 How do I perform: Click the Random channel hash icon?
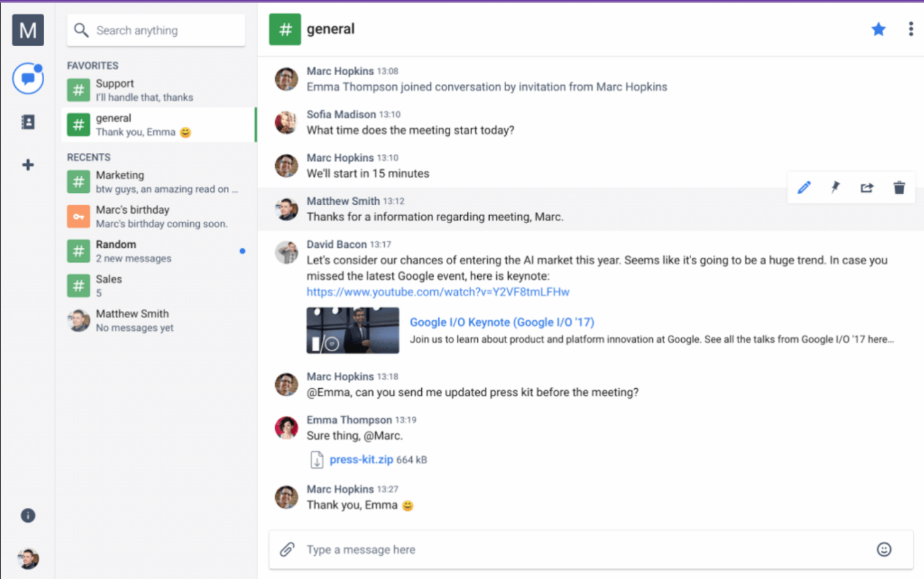79,251
